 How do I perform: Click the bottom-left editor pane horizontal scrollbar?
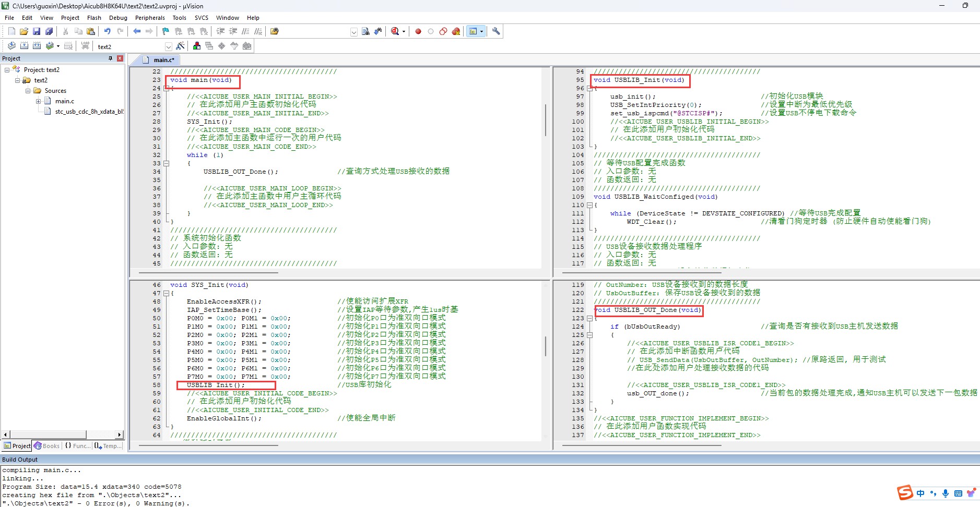coord(208,445)
